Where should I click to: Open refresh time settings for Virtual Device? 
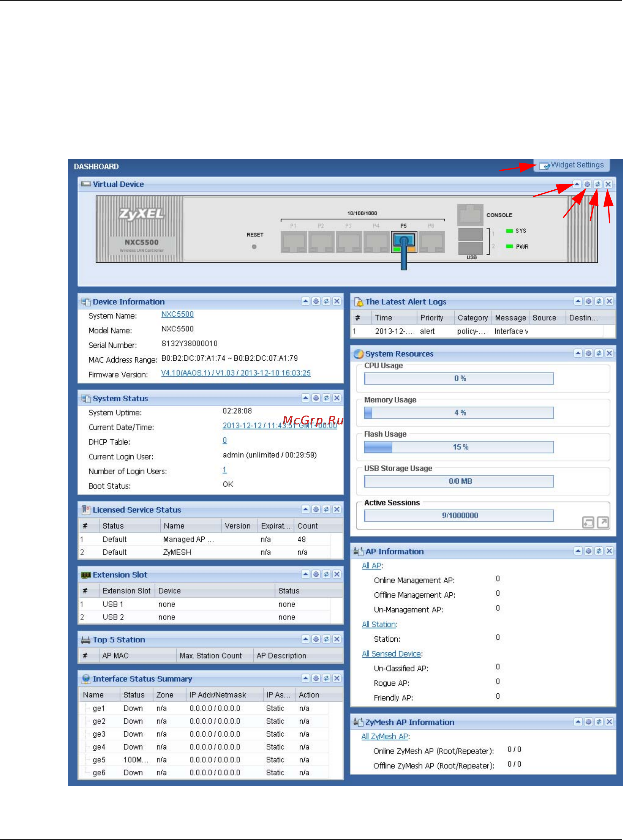[x=588, y=184]
